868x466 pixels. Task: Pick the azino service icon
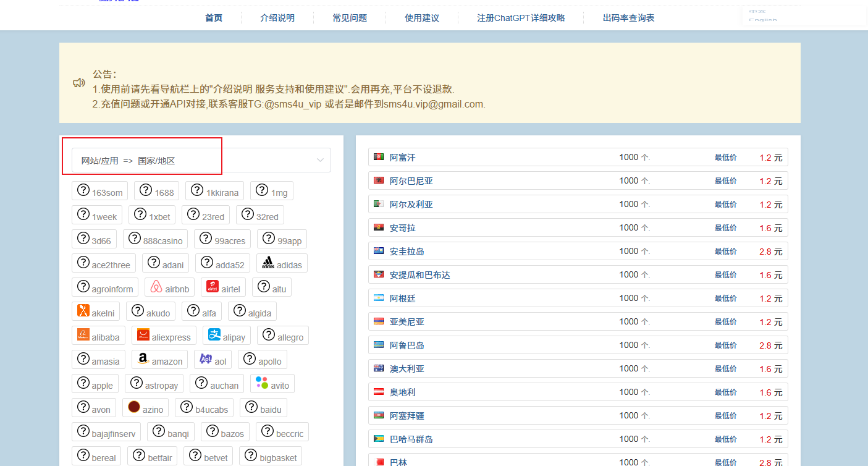coord(134,407)
